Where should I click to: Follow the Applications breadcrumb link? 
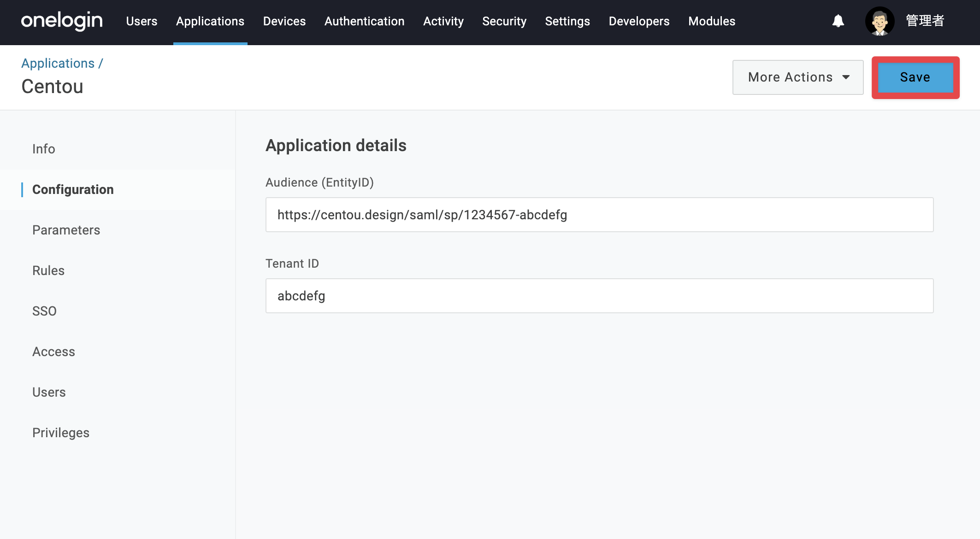[58, 63]
